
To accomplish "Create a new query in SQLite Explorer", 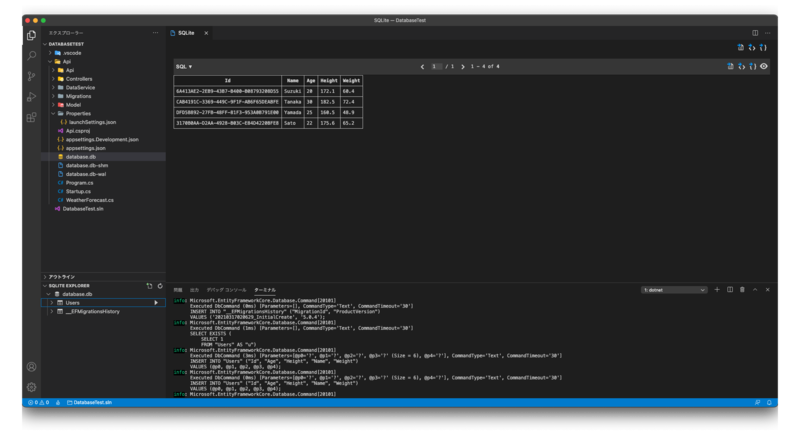I will [x=149, y=286].
